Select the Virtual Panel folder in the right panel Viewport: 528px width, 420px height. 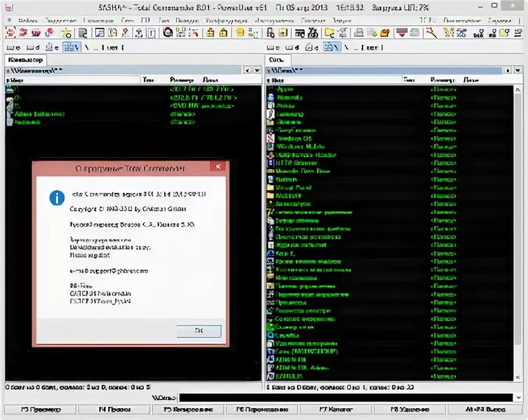(293, 188)
